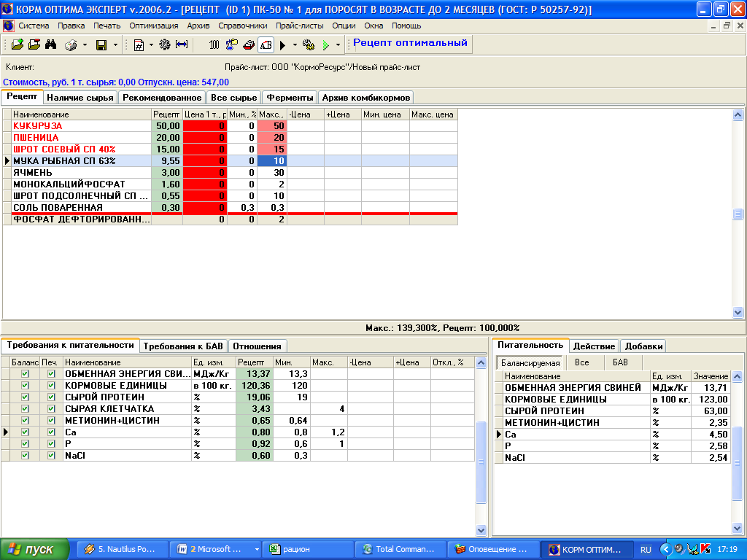747x560 pixels.
Task: Click the yellow gears optimization icon
Action: tap(309, 44)
